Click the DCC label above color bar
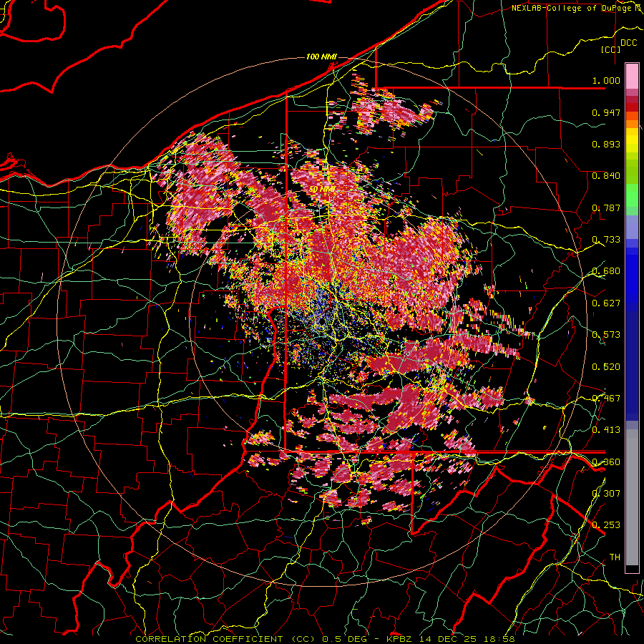 tap(628, 43)
